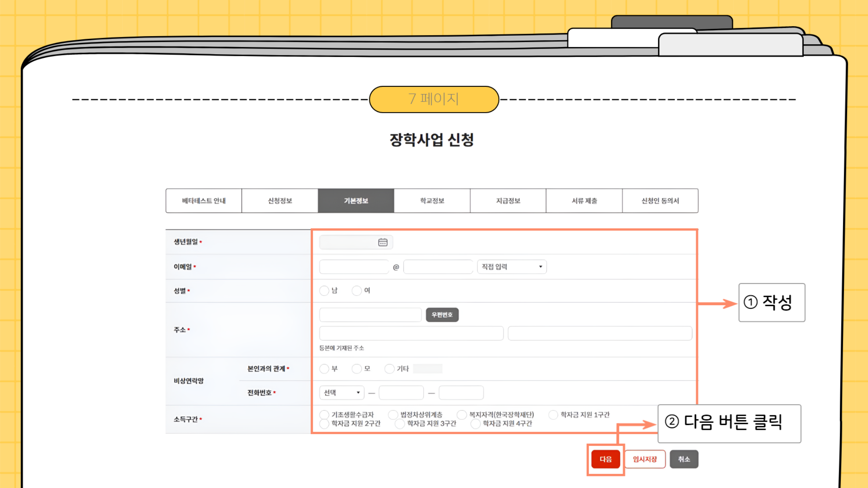Click the red 다음 button
Image resolution: width=868 pixels, height=488 pixels.
point(605,459)
